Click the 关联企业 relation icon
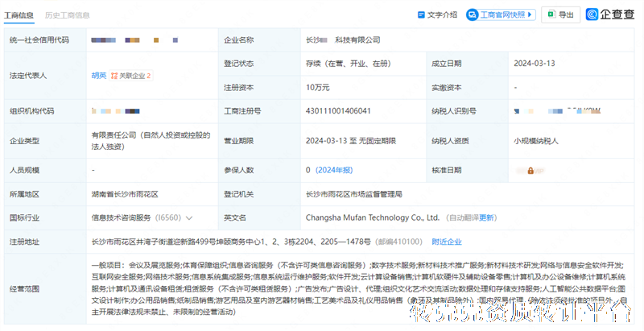Viewport: 644px width, 331px height. pos(114,76)
